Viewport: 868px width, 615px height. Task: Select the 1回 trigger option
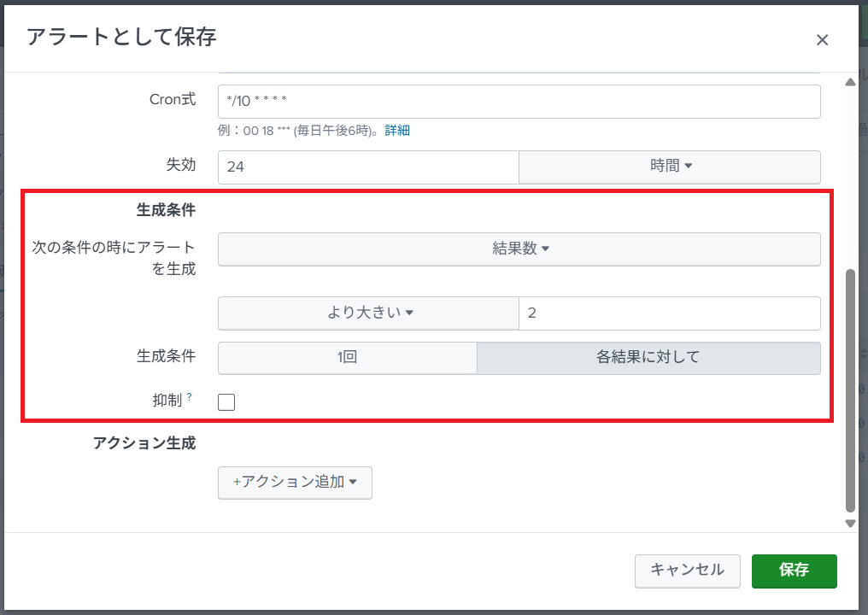tap(347, 358)
